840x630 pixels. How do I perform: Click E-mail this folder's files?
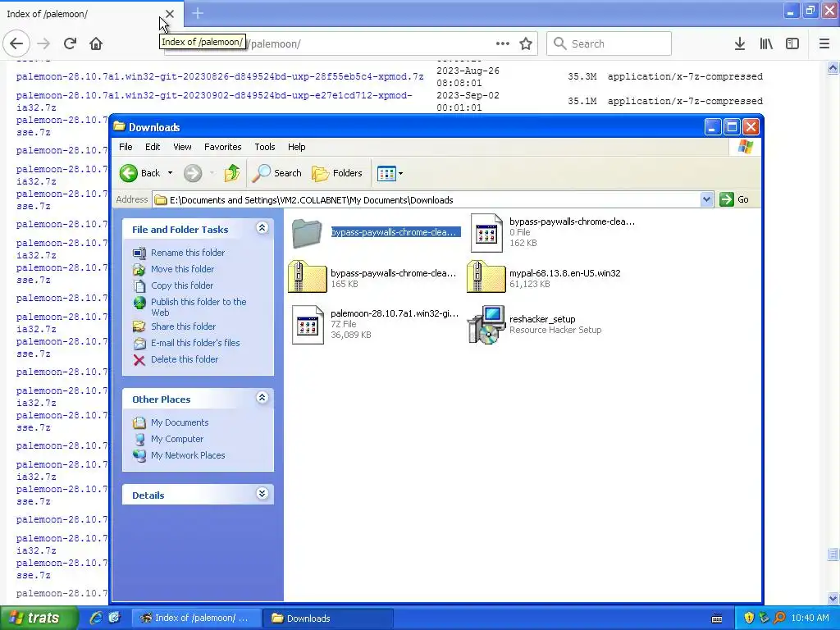tap(195, 343)
